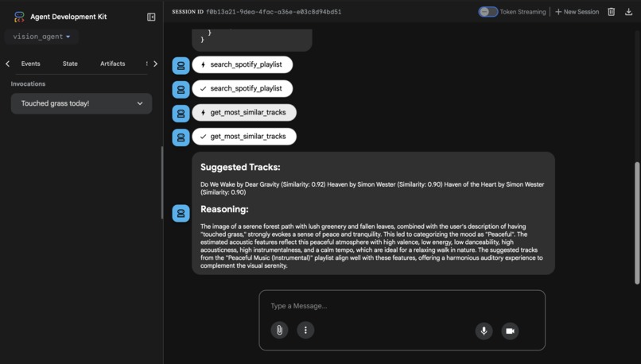Attach a file with the paperclip icon
This screenshot has height=364, width=641.
(279, 330)
